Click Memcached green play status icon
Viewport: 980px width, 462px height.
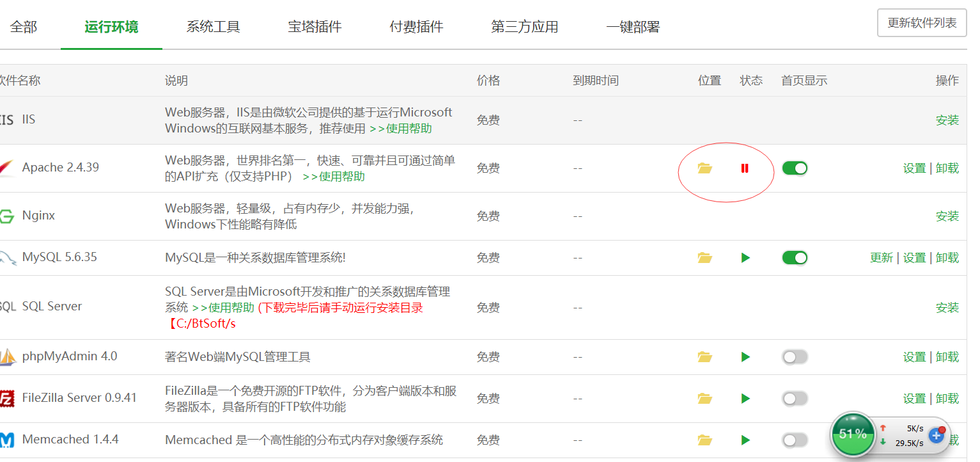click(x=745, y=440)
